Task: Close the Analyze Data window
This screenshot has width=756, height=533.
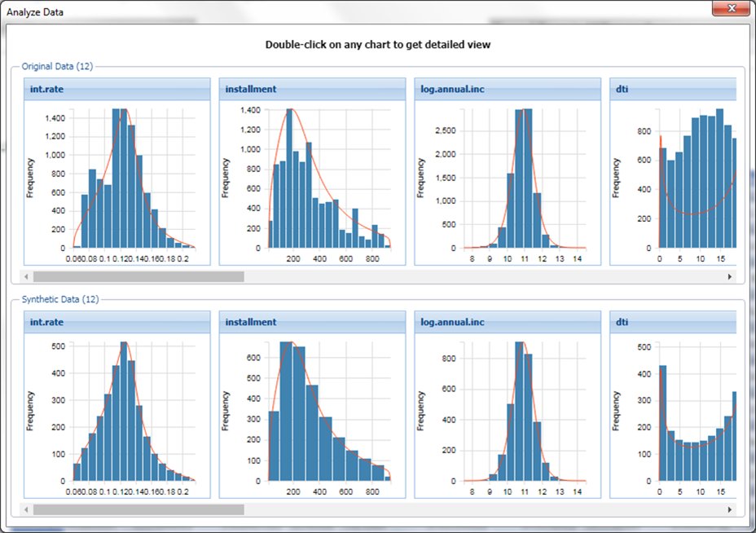Action: [730, 11]
